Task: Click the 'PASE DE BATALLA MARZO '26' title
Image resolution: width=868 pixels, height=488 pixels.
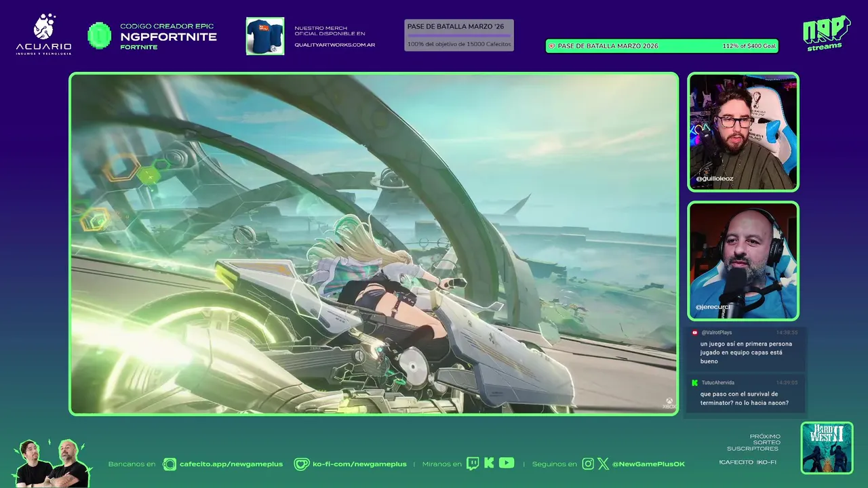Action: click(x=454, y=26)
